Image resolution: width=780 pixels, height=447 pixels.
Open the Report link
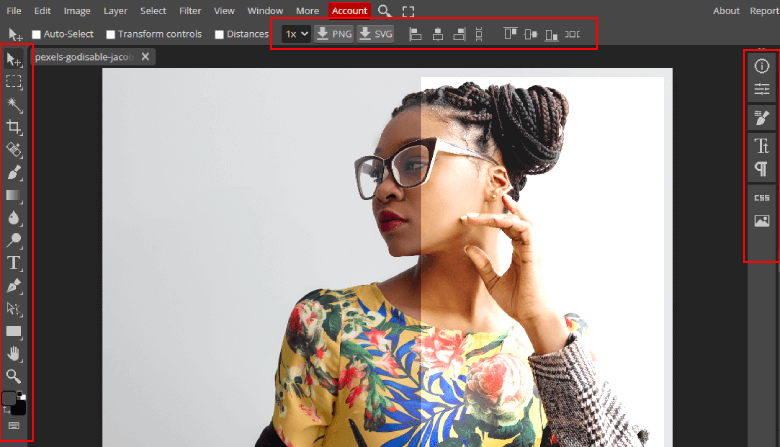pyautogui.click(x=765, y=11)
